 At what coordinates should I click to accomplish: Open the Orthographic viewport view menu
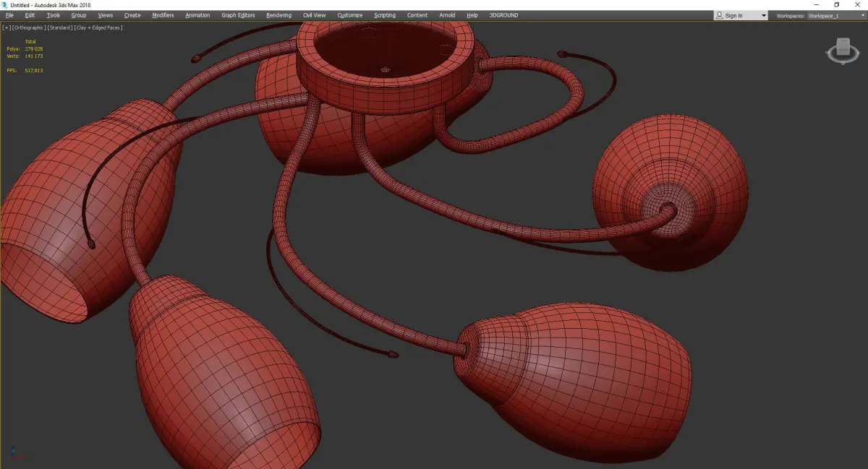[x=28, y=27]
